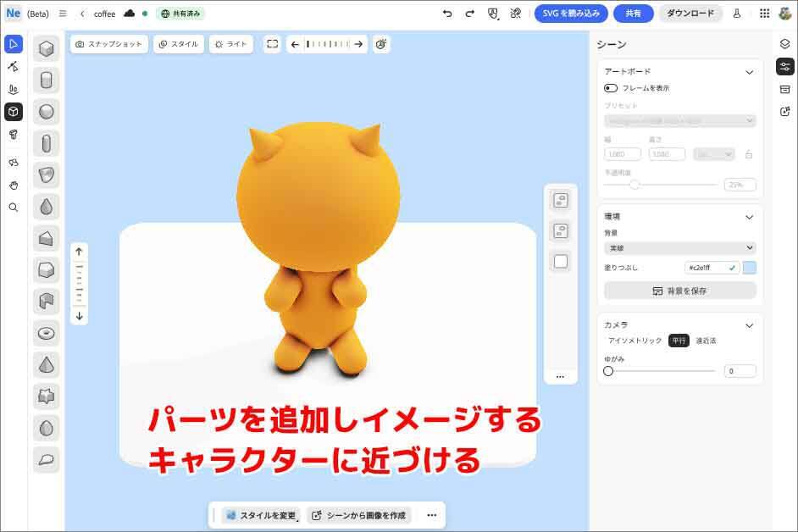Viewport: 798px width, 532px height.
Task: Open the 背景 type dropdown showing 実線
Action: tap(679, 248)
